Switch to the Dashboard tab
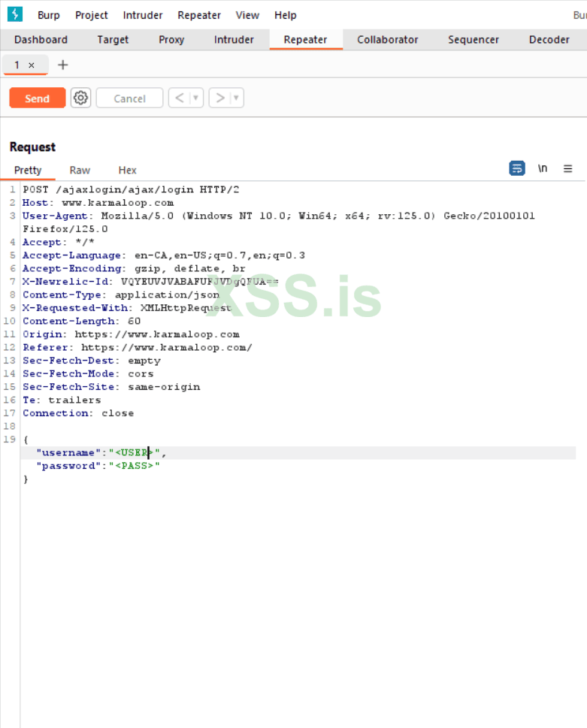The width and height of the screenshot is (587, 728). (x=41, y=40)
